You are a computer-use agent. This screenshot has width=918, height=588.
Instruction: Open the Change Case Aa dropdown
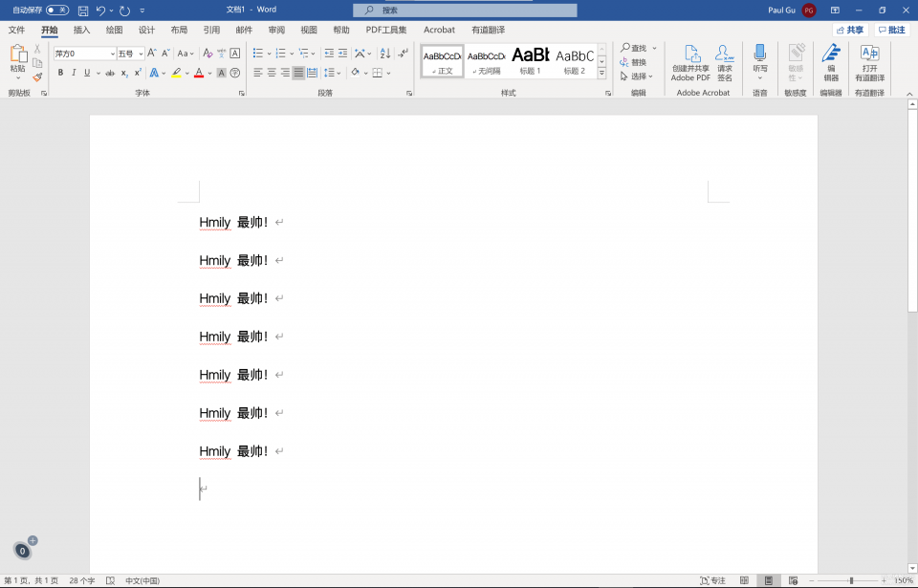click(185, 54)
